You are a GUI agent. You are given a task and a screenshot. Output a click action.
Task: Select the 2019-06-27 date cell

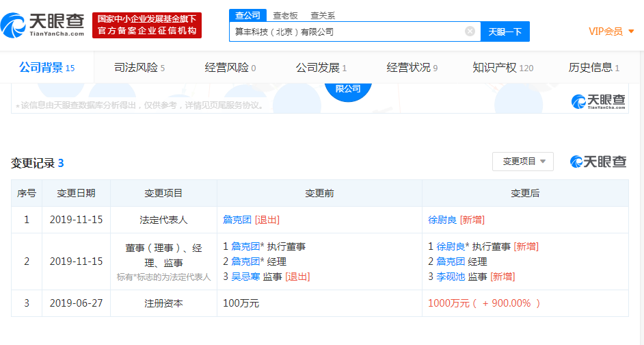(77, 303)
